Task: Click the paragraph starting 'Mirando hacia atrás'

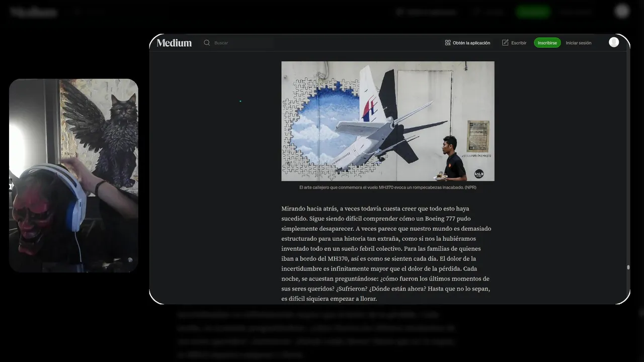Action: 386,253
